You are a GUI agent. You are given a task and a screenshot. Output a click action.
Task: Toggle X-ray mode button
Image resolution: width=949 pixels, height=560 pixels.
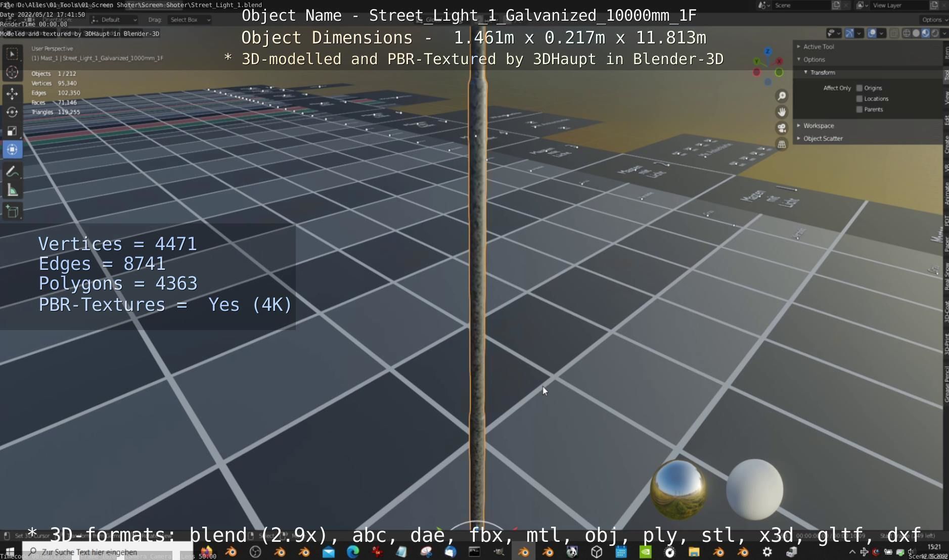tap(894, 33)
